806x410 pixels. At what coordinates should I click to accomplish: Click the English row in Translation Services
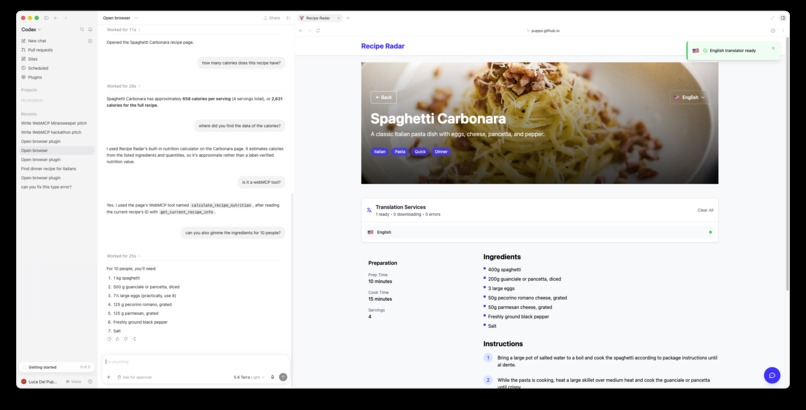539,232
